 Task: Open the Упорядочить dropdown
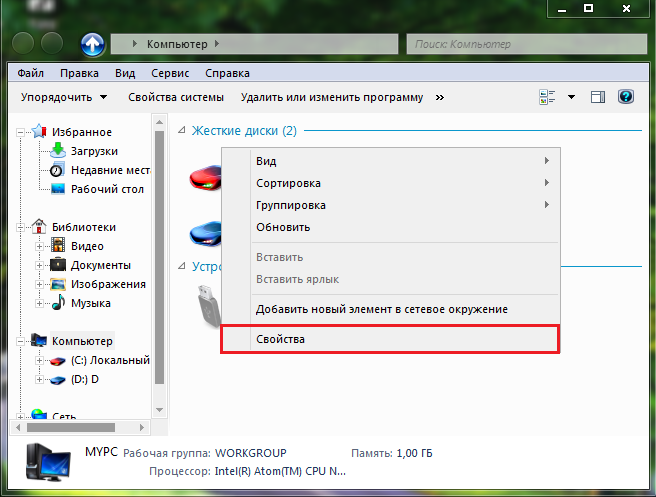click(x=64, y=97)
